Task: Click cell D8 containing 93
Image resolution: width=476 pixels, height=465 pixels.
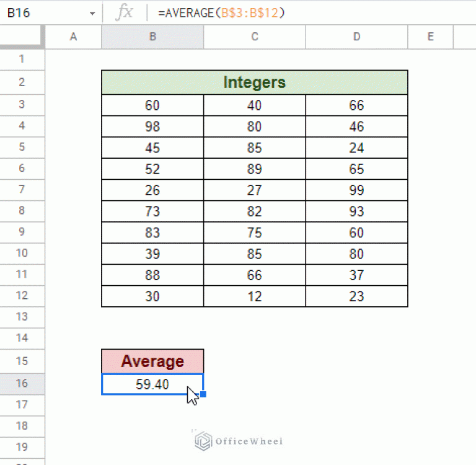Action: click(x=356, y=211)
